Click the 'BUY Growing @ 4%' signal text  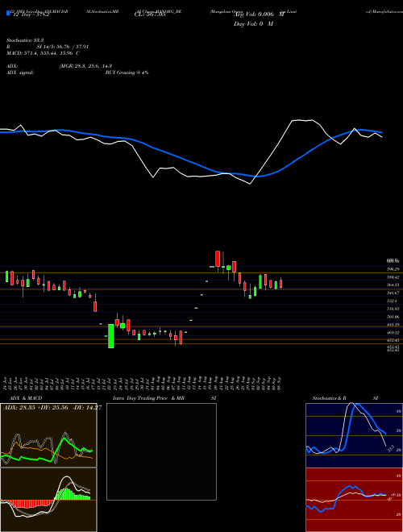point(127,73)
